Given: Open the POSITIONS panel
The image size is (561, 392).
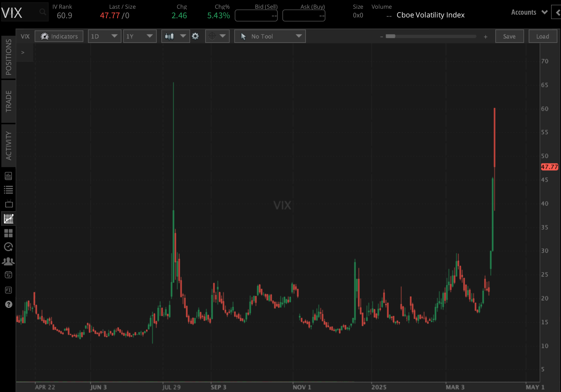Looking at the screenshot, I should click(8, 57).
